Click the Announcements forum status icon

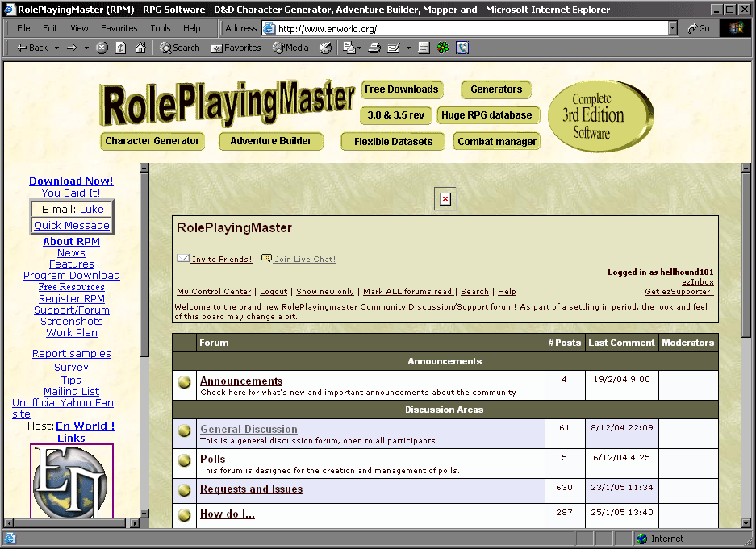pos(184,382)
